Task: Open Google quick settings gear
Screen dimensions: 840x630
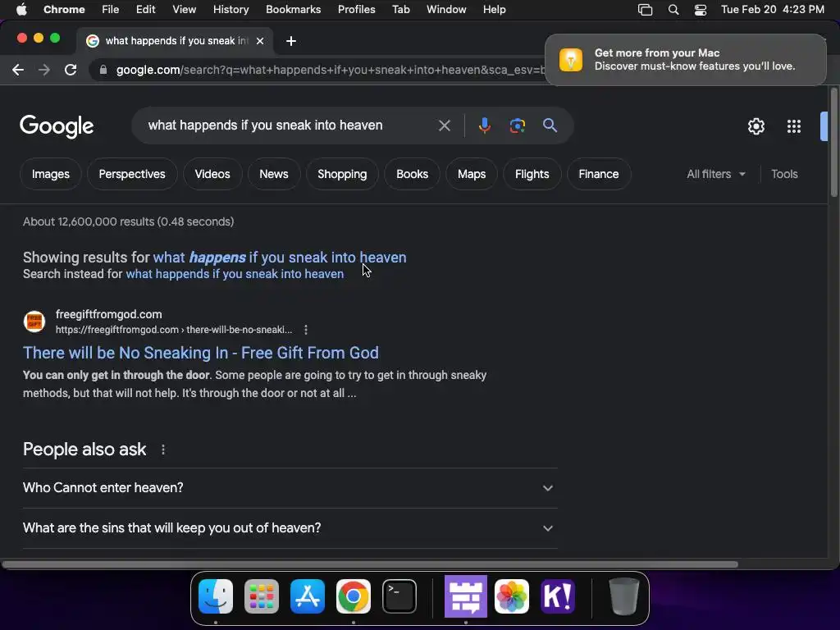Action: point(756,126)
